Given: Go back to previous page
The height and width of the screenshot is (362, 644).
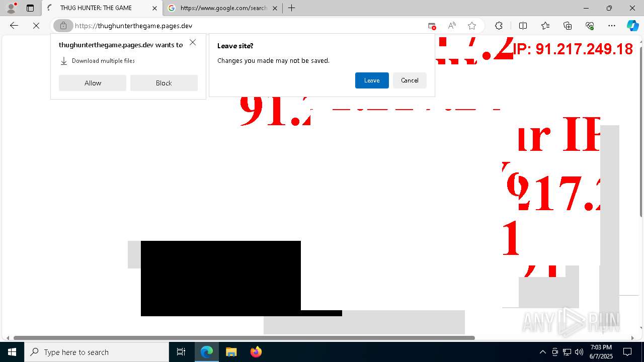Looking at the screenshot, I should 14,26.
